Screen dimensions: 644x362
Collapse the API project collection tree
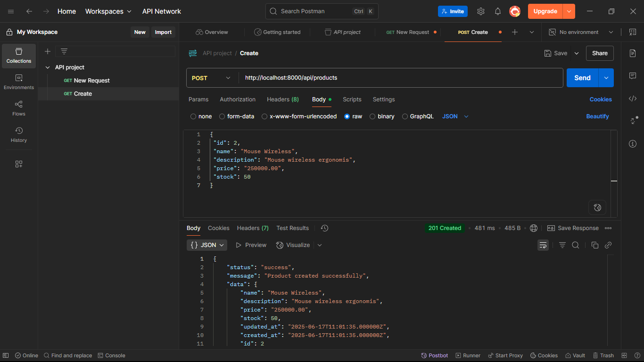click(x=48, y=67)
